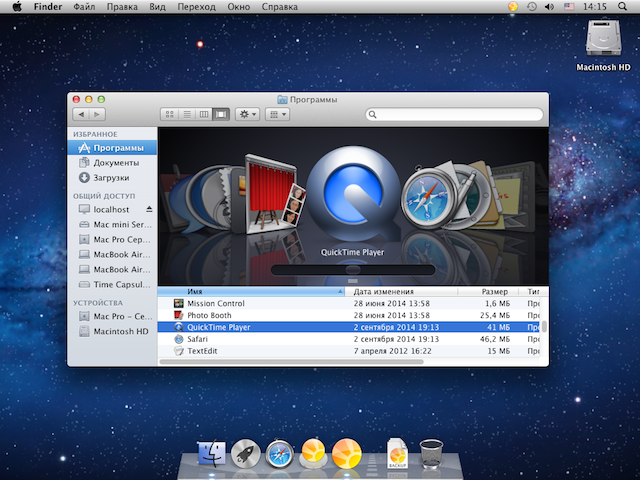The height and width of the screenshot is (480, 640).
Task: Click the Time Machine menu bar icon
Action: (531, 7)
